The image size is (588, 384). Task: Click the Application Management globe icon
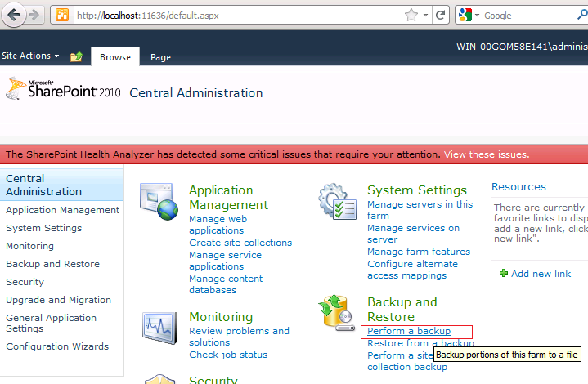[x=159, y=201]
